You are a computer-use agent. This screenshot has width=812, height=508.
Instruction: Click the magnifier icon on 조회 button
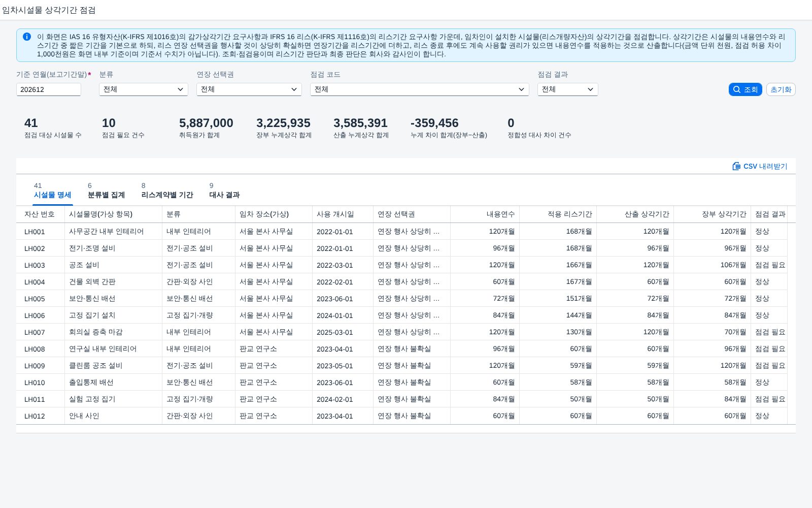[737, 89]
